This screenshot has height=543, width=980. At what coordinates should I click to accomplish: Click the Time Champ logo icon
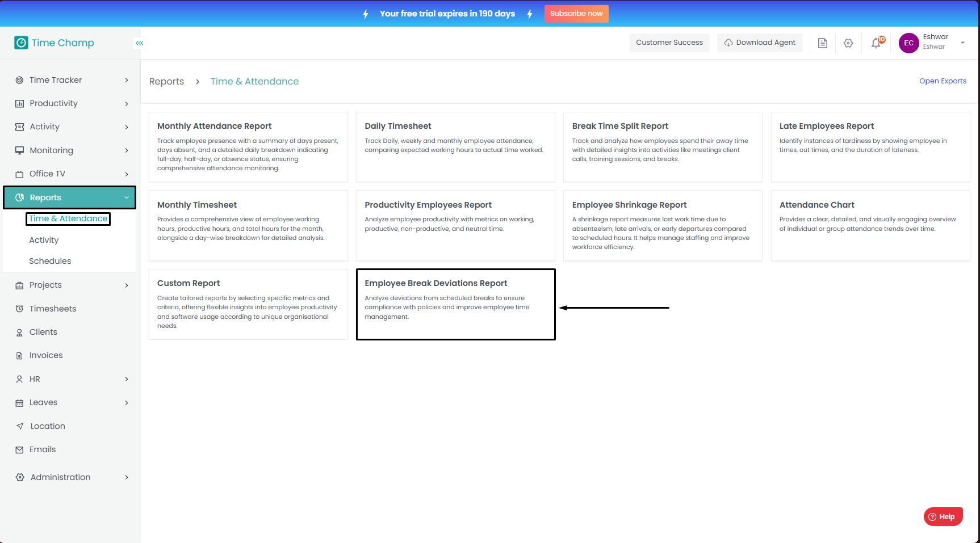click(21, 43)
